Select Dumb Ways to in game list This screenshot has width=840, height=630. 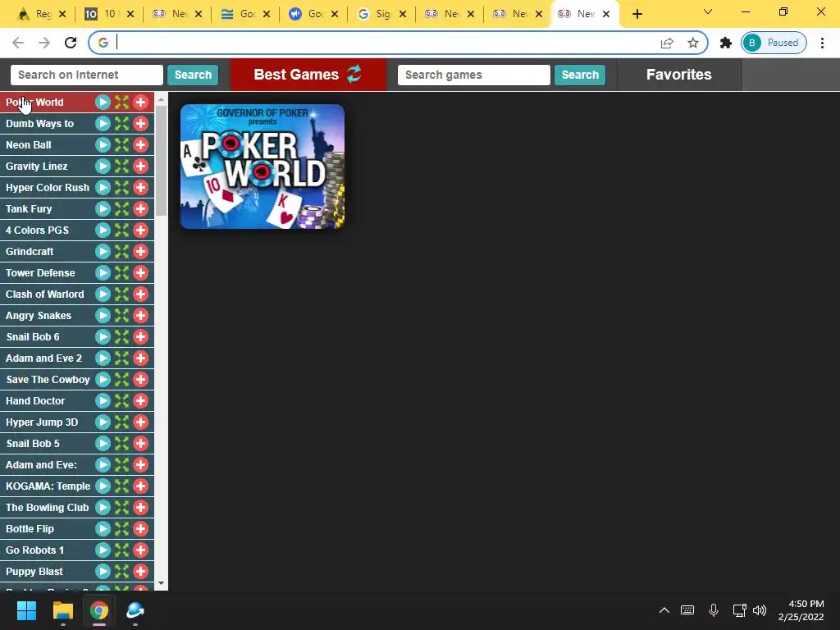pos(39,123)
